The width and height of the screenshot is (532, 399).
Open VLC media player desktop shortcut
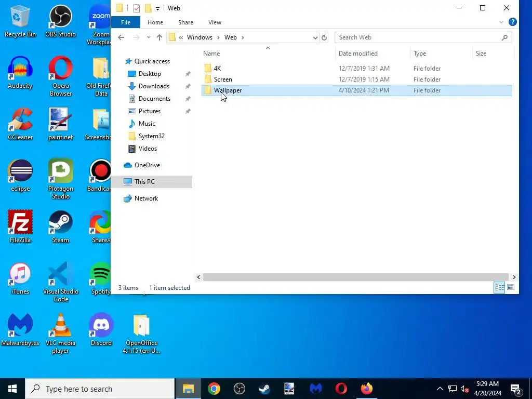(60, 334)
